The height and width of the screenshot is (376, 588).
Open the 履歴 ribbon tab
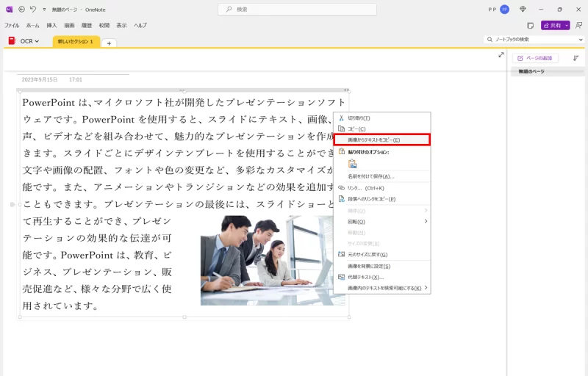[87, 26]
